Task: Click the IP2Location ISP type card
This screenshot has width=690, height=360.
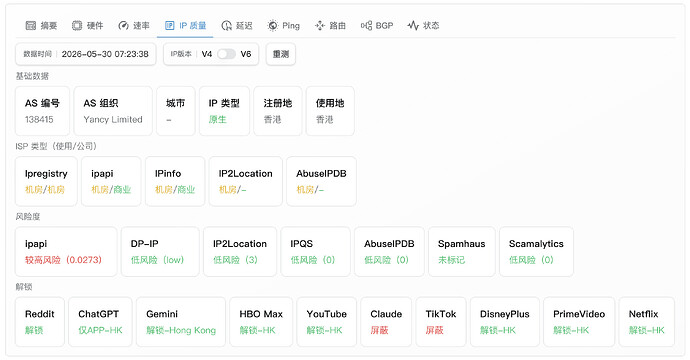Action: pos(246,181)
